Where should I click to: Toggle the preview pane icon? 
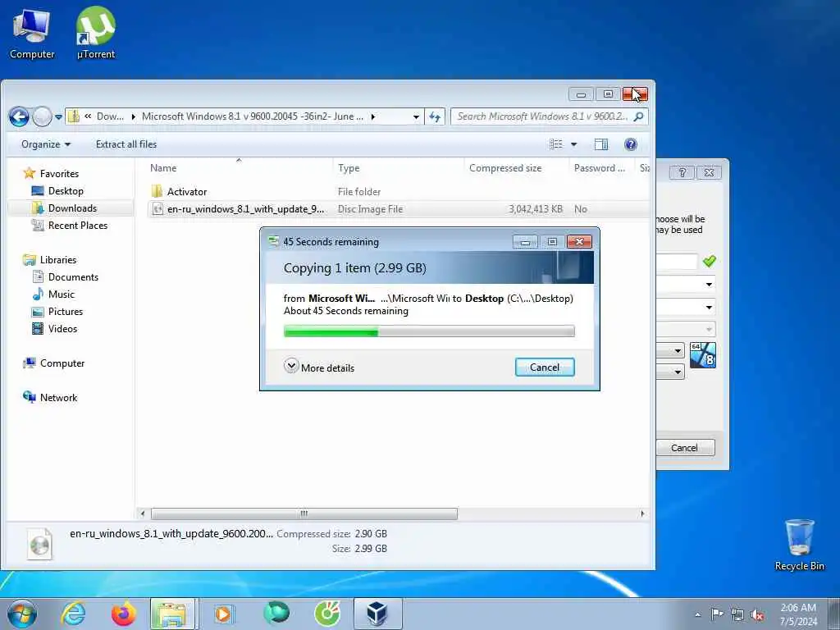pos(601,144)
